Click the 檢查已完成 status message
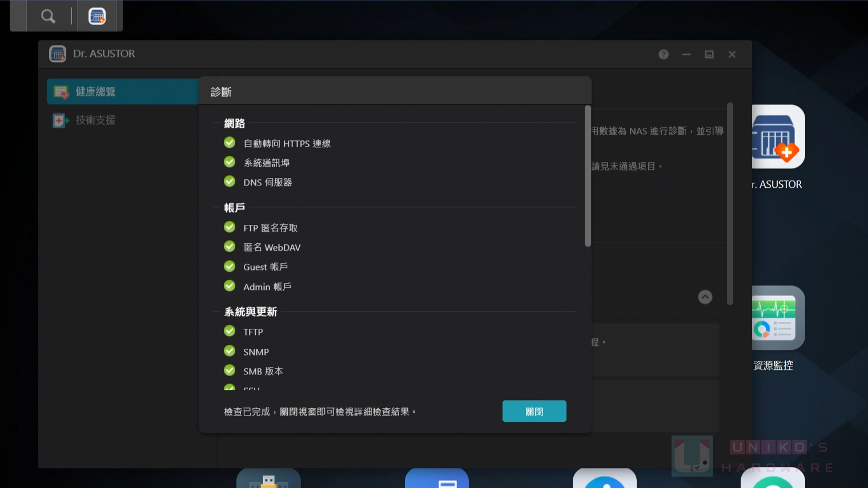868x488 pixels. coord(320,412)
